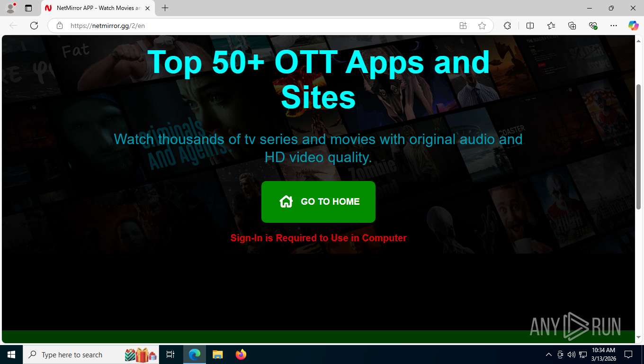
Task: Open network status tray icon
Action: coord(583,355)
